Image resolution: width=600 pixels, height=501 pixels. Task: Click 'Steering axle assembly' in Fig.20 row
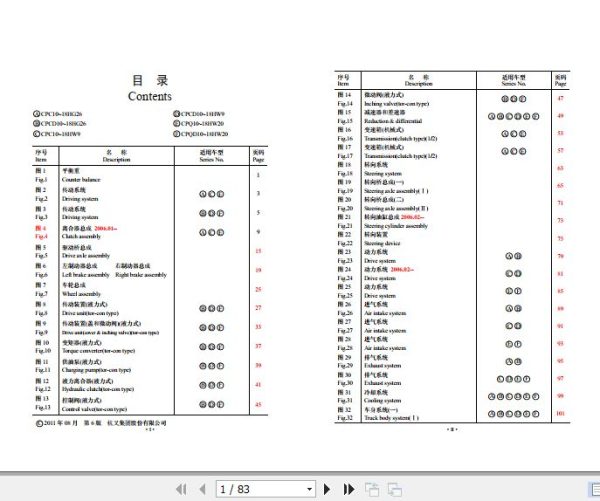coord(396,208)
